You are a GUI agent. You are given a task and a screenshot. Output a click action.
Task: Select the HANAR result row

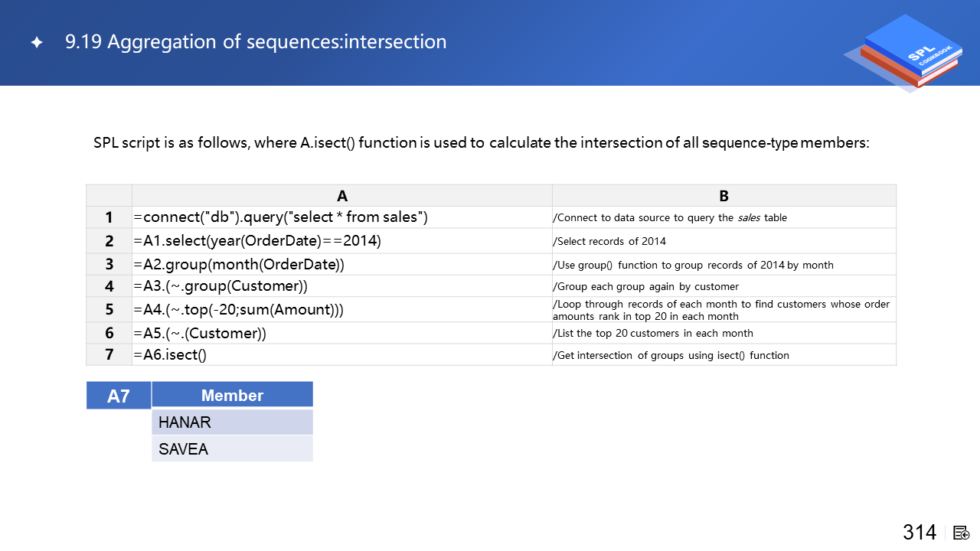pyautogui.click(x=232, y=422)
